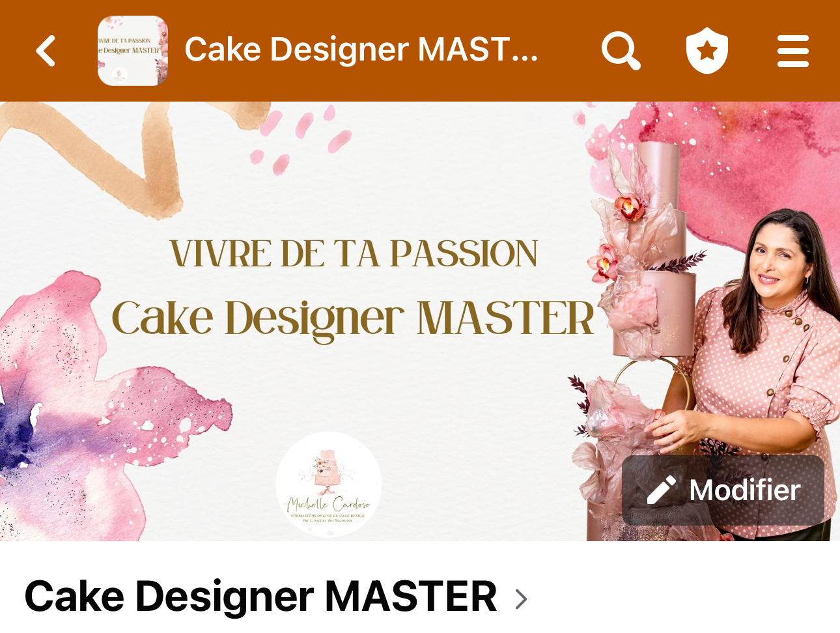The width and height of the screenshot is (840, 633).
Task: Tap the truncated header title Cake Designer MAST...
Action: pyautogui.click(x=361, y=49)
